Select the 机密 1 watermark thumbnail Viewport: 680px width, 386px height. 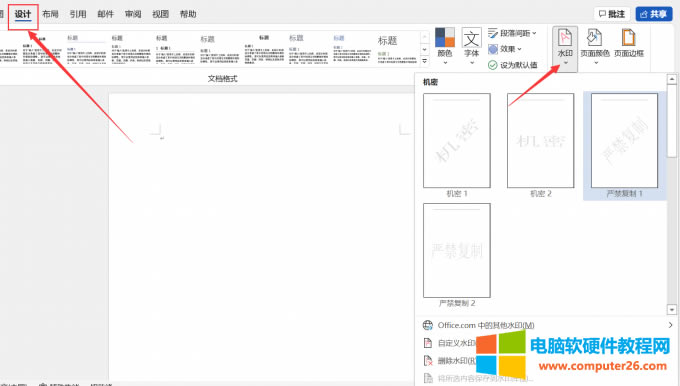(x=457, y=145)
